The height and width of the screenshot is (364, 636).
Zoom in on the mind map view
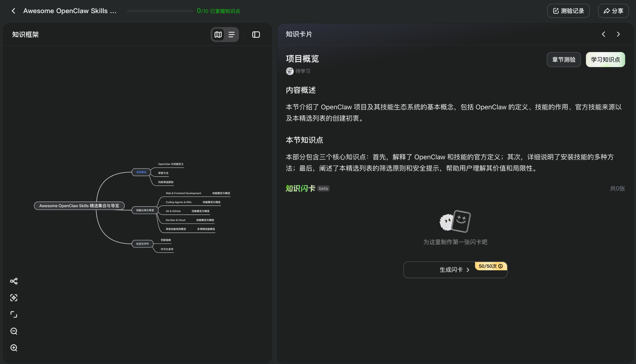(14, 348)
